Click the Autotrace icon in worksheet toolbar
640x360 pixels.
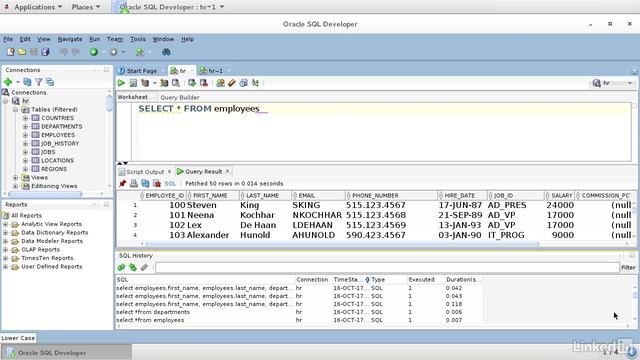164,83
